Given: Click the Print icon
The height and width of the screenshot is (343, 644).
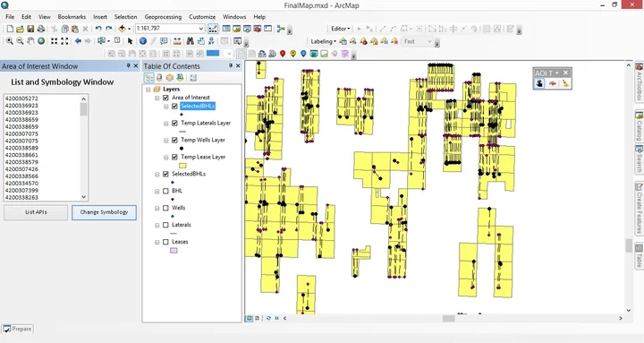Looking at the screenshot, I should tap(40, 29).
